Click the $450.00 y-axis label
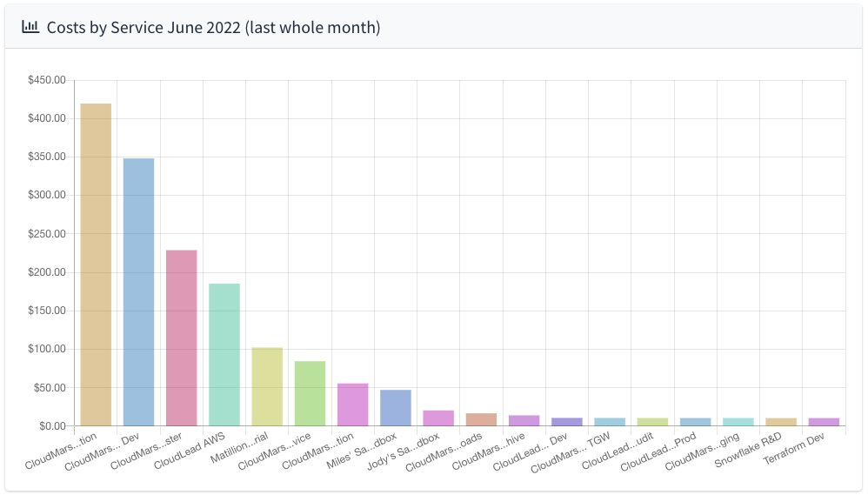868x495 pixels. click(47, 80)
